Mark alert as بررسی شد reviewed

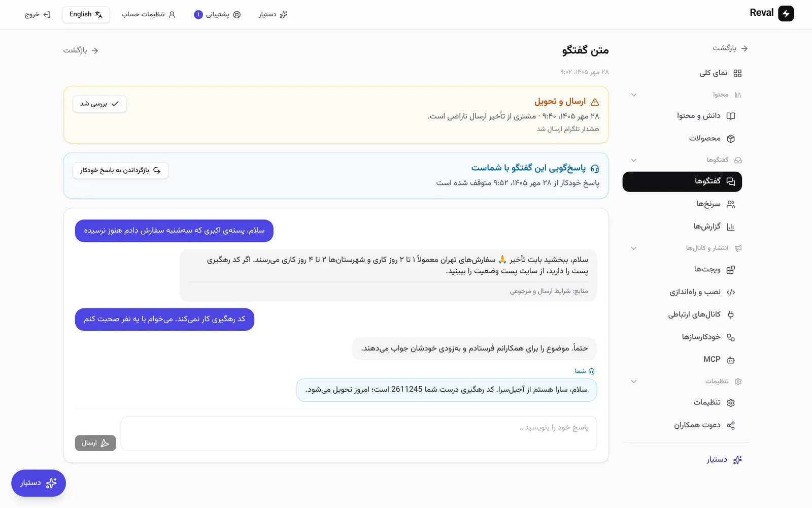99,104
